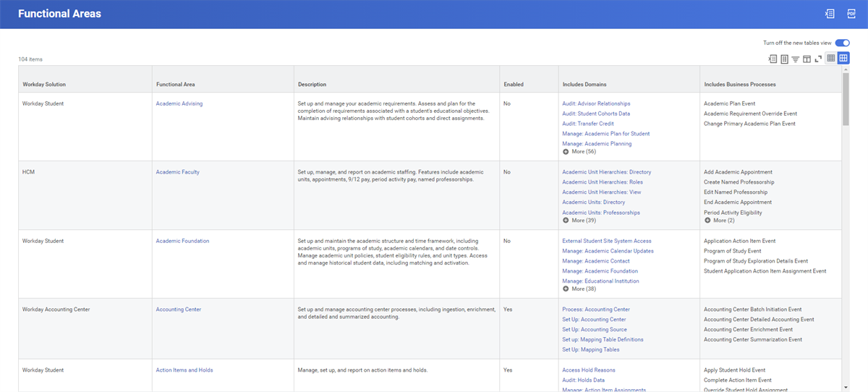
Task: Open the Academic Advising functional area
Action: click(x=179, y=103)
